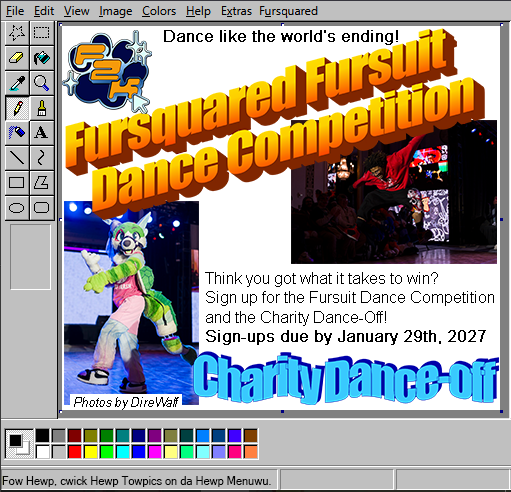Activate the Text tool (letter A)

[x=42, y=133]
